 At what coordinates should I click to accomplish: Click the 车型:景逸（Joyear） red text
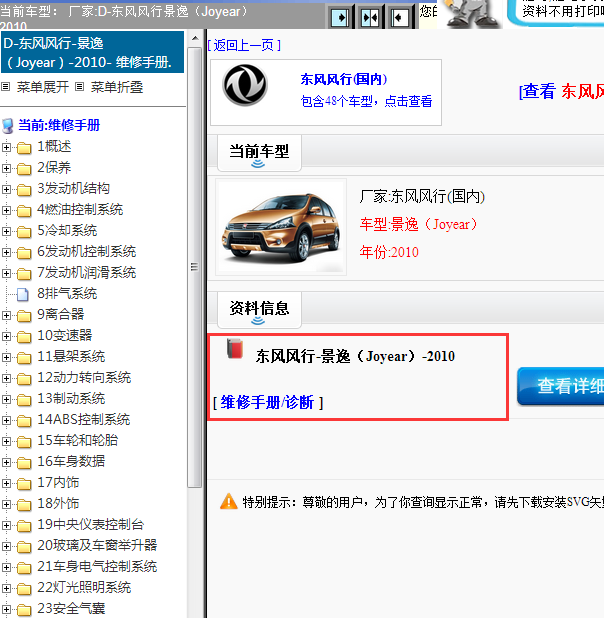(418, 224)
